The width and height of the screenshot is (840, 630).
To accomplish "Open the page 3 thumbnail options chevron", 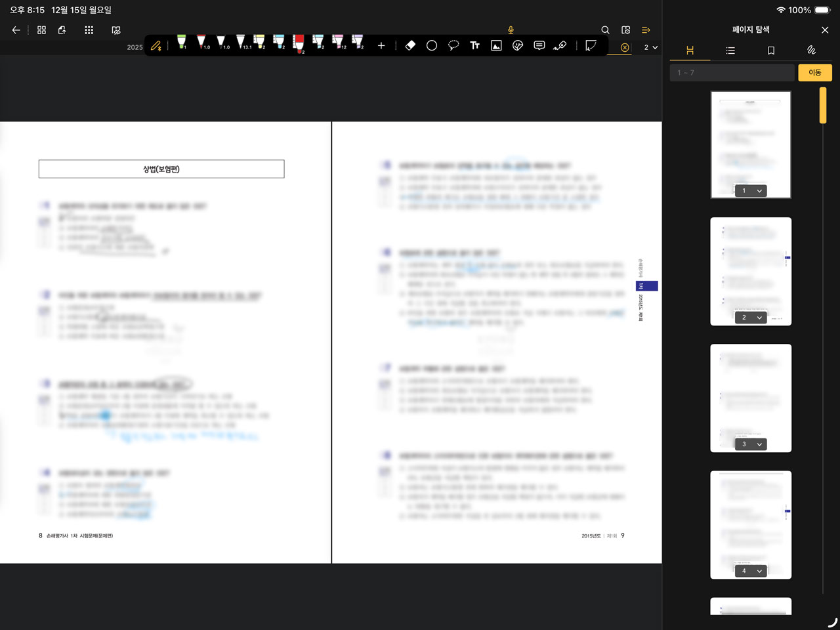I will click(x=759, y=444).
